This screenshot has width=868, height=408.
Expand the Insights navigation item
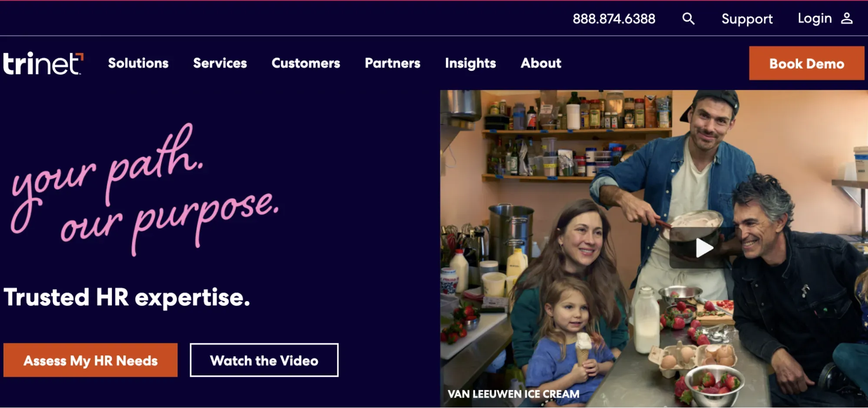(x=470, y=63)
